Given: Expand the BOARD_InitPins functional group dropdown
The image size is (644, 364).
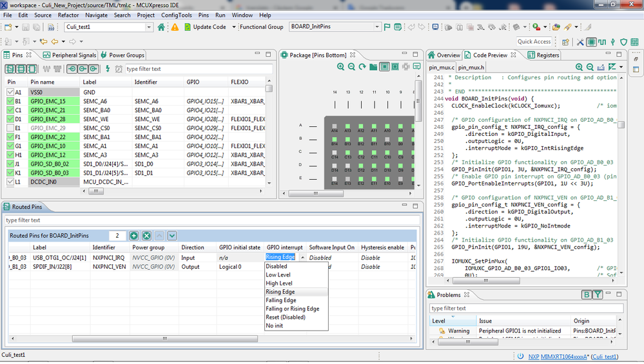Looking at the screenshot, I should [377, 27].
